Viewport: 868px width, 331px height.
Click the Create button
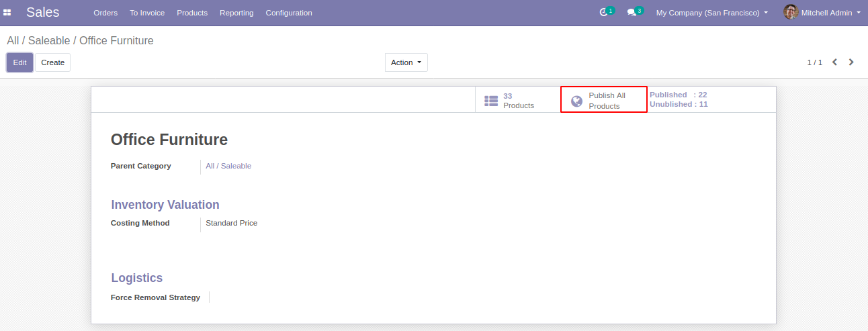tap(52, 62)
